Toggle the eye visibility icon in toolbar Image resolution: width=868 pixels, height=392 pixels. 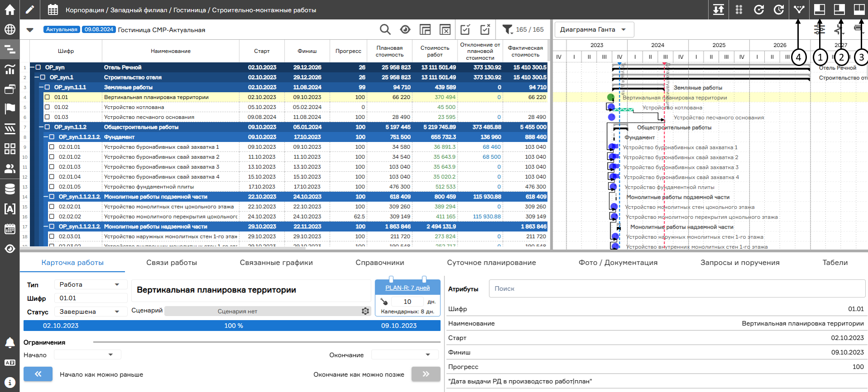point(405,29)
